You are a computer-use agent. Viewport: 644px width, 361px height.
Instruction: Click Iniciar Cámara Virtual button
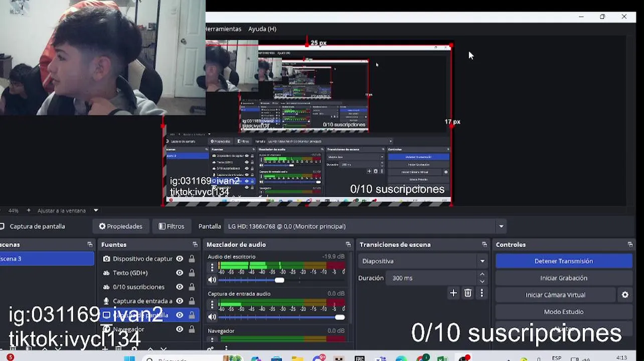555,295
